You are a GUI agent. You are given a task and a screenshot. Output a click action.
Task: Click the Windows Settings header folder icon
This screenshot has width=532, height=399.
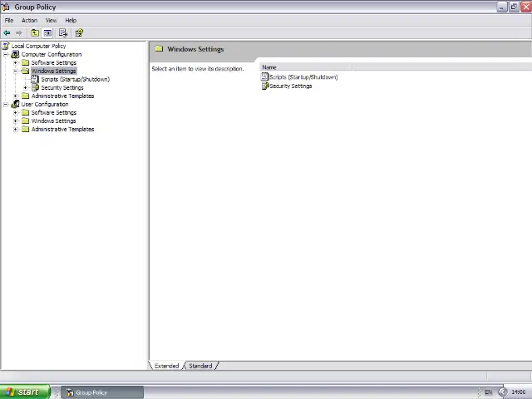pos(159,49)
